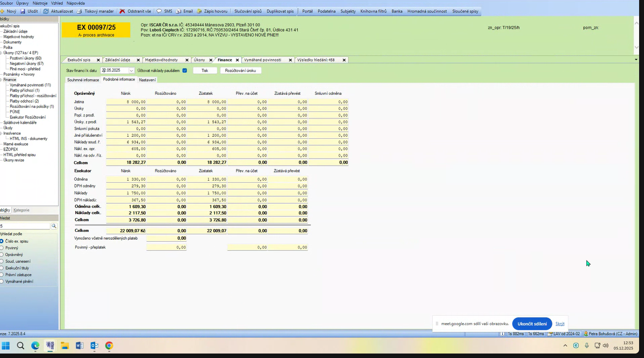Click the Zápis hovoru icon
This screenshot has height=358, width=644.
tap(199, 11)
